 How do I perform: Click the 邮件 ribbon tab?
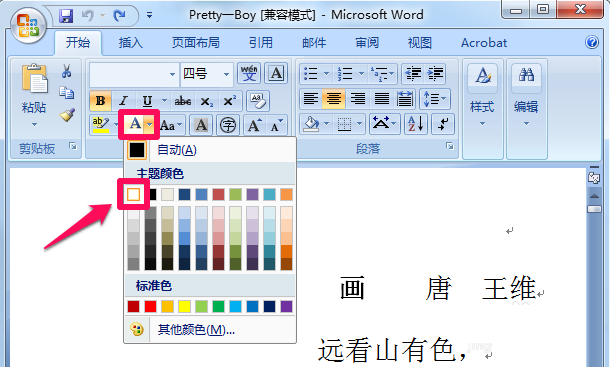click(x=314, y=42)
